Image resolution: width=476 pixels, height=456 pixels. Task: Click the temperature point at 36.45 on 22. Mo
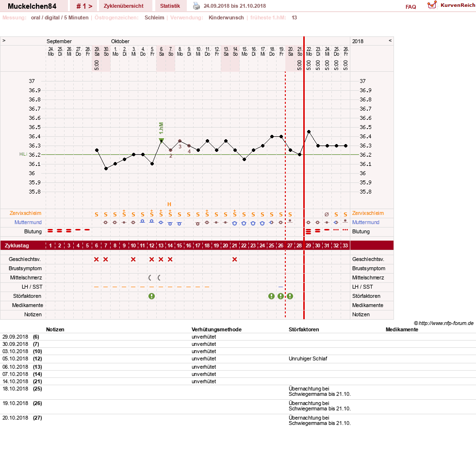coord(309,132)
